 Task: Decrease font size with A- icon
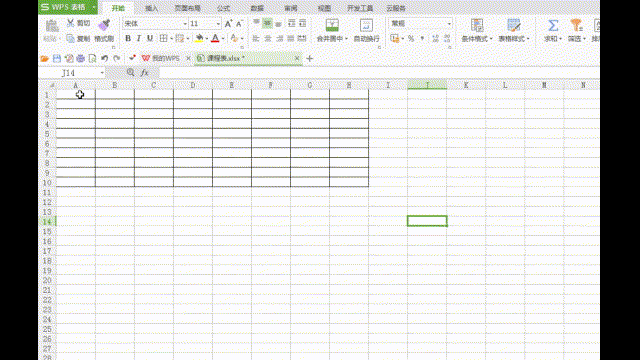pos(239,24)
